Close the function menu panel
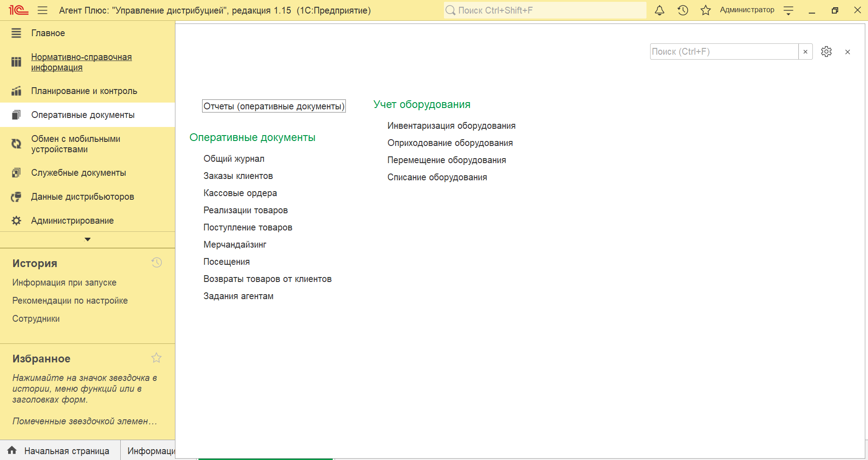Screen dimensions: 868x460 [847, 52]
